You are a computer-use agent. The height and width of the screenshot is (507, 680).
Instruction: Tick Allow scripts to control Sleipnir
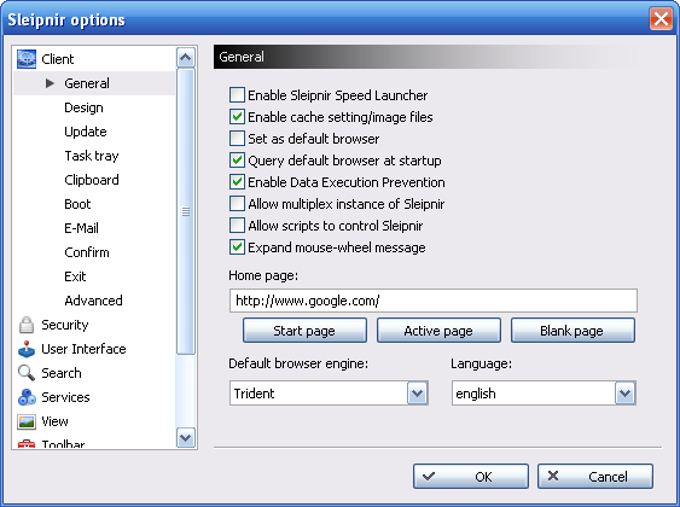(x=237, y=226)
